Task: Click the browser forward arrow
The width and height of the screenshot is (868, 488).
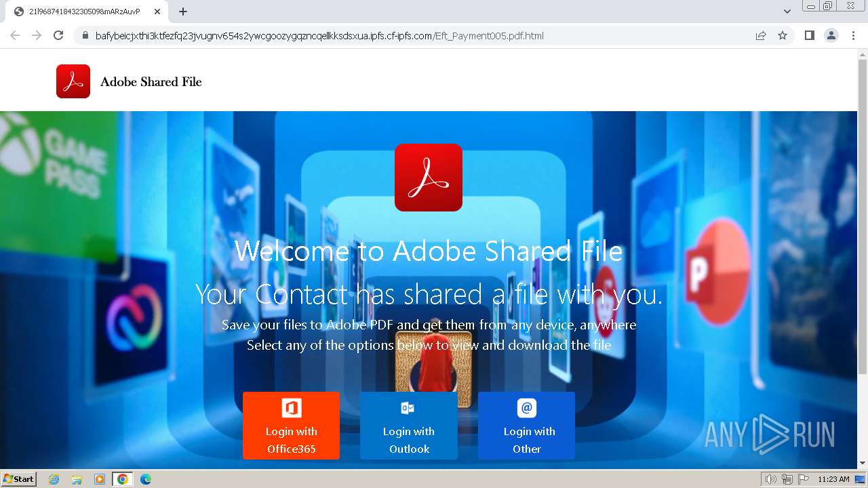Action: pos(37,35)
